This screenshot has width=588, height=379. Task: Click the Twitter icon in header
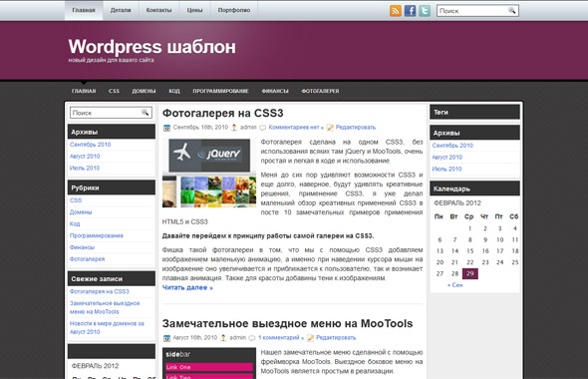tap(425, 11)
